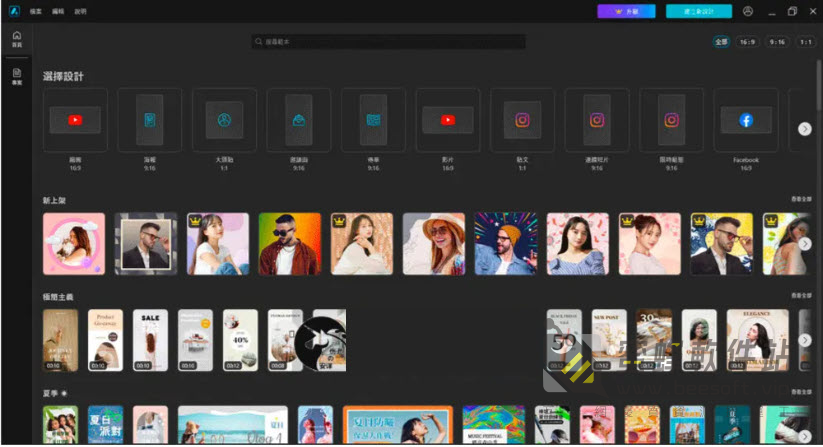Image resolution: width=823 pixels, height=447 pixels.
Task: Open the 首頁 home icon in sidebar
Action: coord(17,39)
